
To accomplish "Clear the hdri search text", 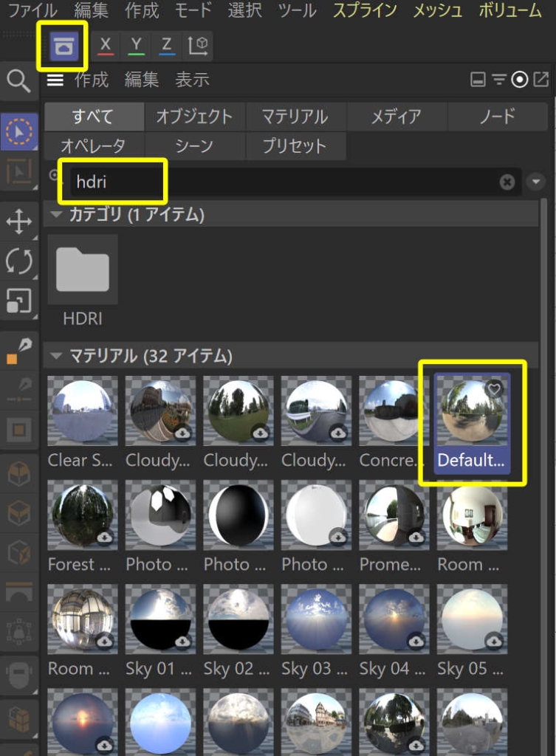I will (507, 182).
